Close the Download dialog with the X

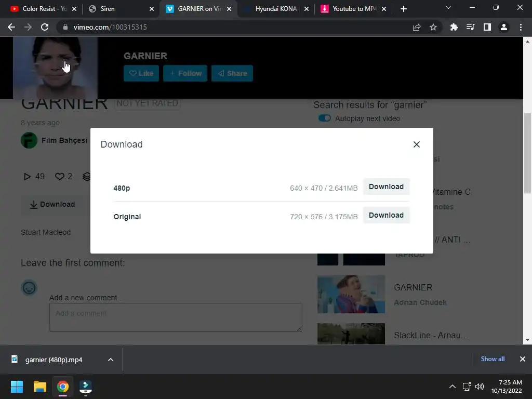(x=416, y=144)
